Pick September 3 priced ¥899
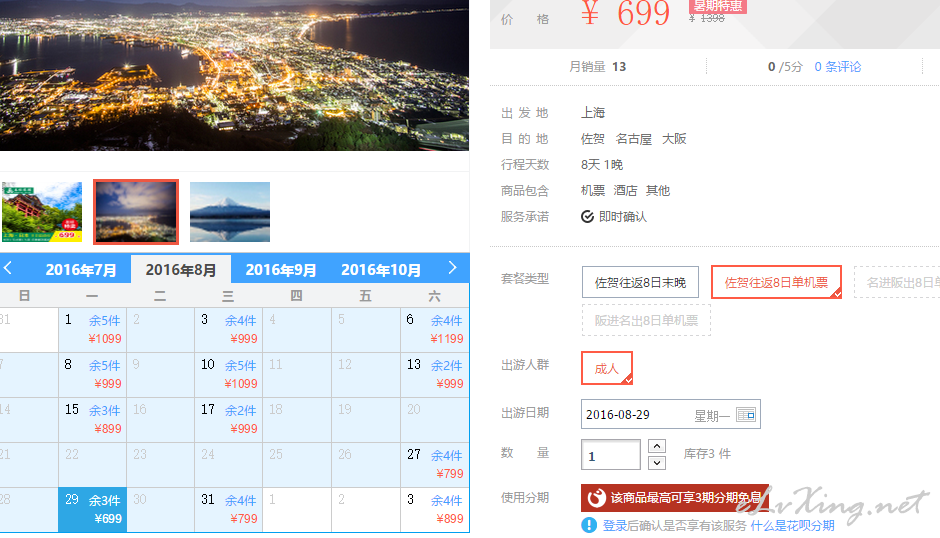The height and width of the screenshot is (538, 940). 435,509
